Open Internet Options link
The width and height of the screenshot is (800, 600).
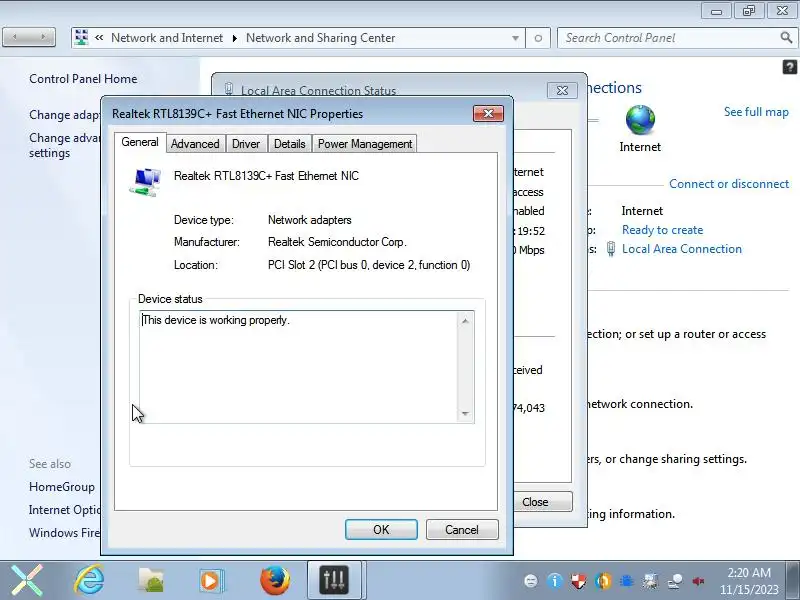[64, 510]
